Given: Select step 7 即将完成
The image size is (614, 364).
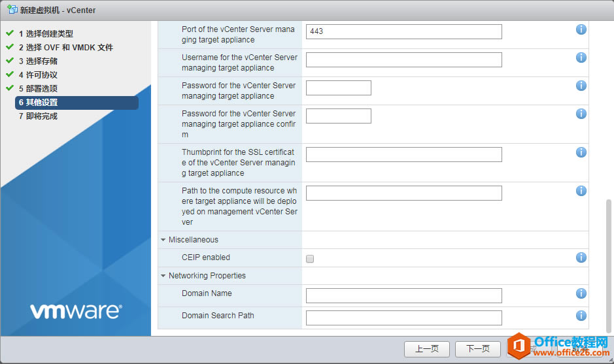Looking at the screenshot, I should pyautogui.click(x=38, y=116).
